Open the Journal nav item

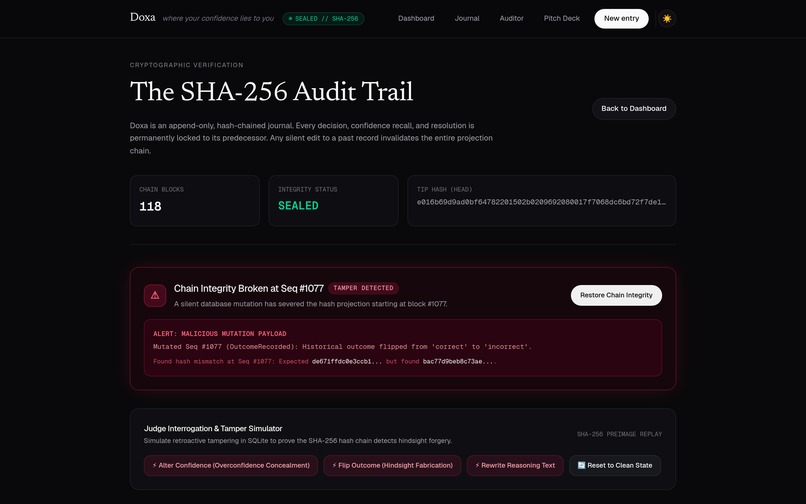(467, 19)
